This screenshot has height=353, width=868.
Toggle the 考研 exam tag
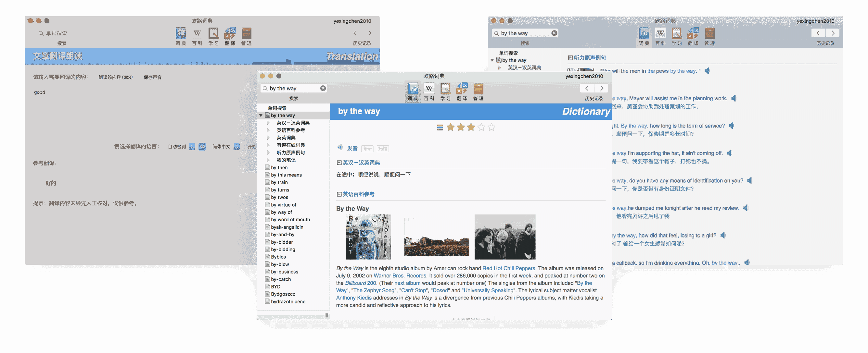tap(367, 148)
